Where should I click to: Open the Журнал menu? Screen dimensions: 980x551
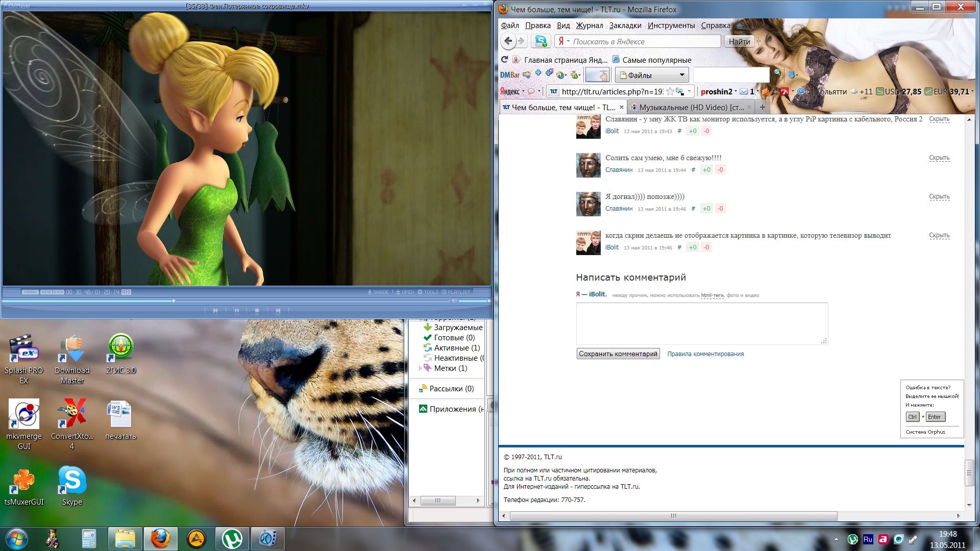click(x=590, y=26)
